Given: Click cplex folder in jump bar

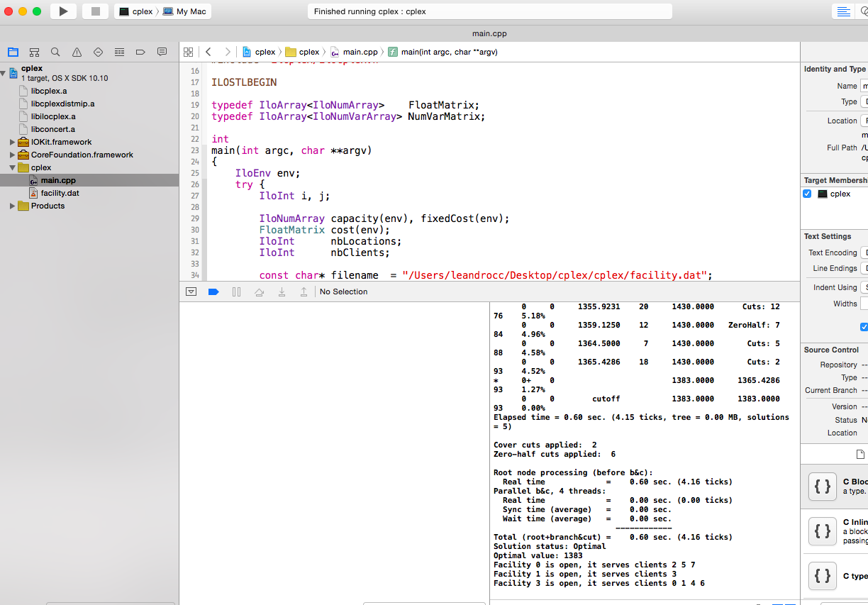Looking at the screenshot, I should [x=302, y=52].
